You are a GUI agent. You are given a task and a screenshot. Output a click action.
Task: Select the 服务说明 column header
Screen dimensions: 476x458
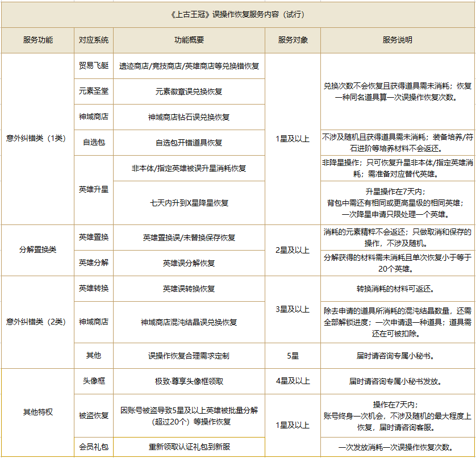click(x=398, y=40)
